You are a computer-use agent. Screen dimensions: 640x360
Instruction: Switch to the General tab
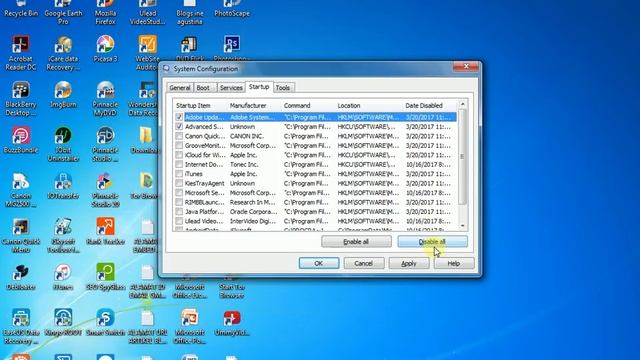click(x=180, y=88)
